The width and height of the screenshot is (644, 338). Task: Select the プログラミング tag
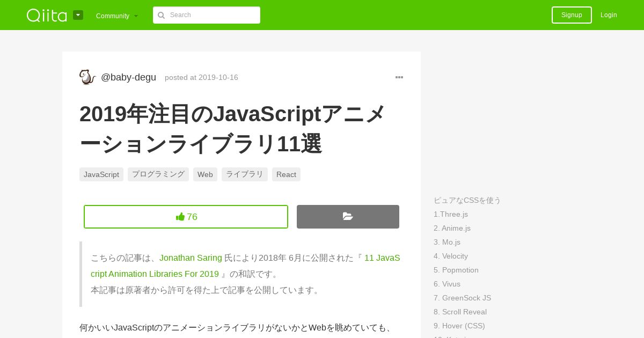click(x=158, y=174)
